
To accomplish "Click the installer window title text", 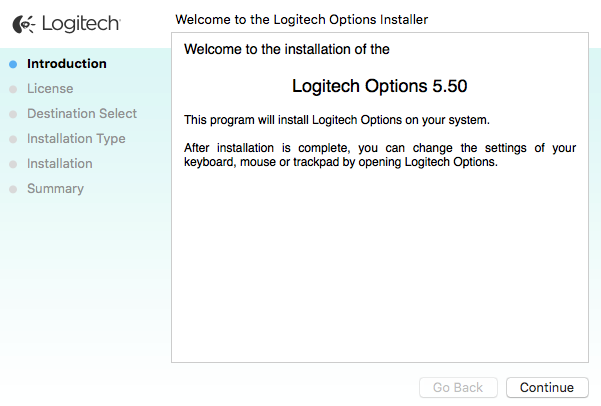I will point(301,19).
